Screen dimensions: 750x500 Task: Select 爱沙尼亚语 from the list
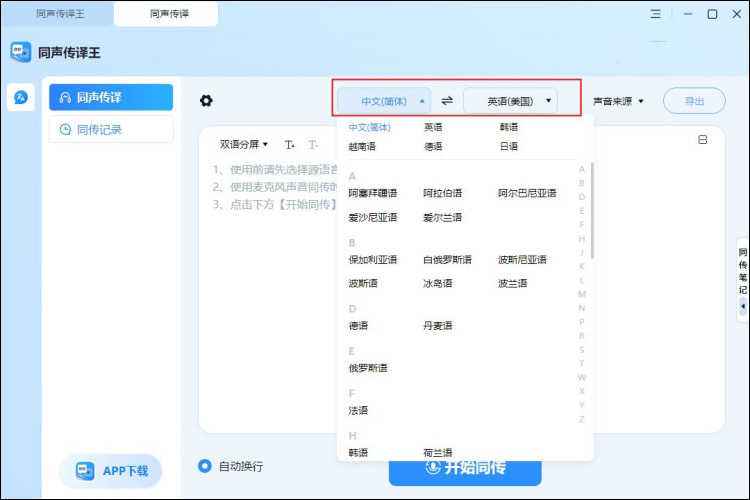pyautogui.click(x=373, y=218)
